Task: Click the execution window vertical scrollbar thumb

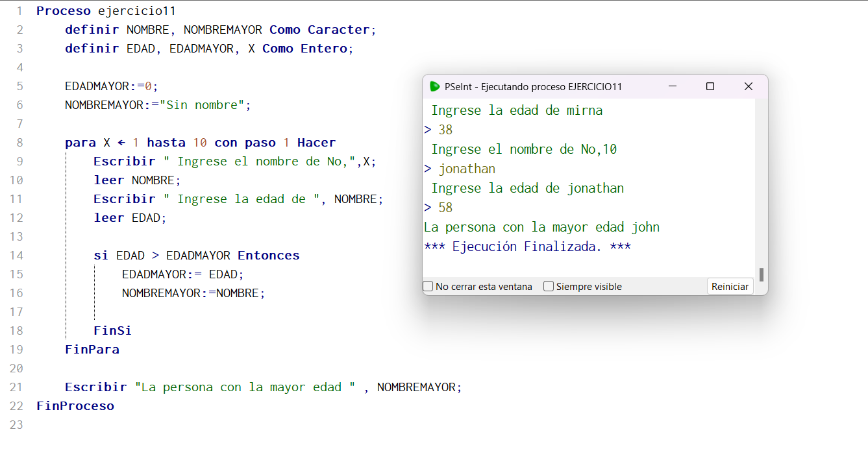Action: click(x=762, y=274)
